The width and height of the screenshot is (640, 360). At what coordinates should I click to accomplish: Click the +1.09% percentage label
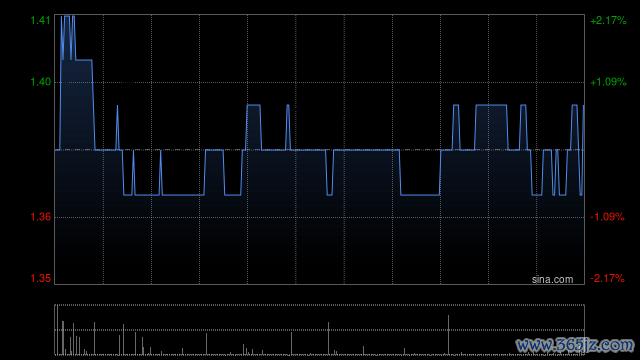(608, 82)
